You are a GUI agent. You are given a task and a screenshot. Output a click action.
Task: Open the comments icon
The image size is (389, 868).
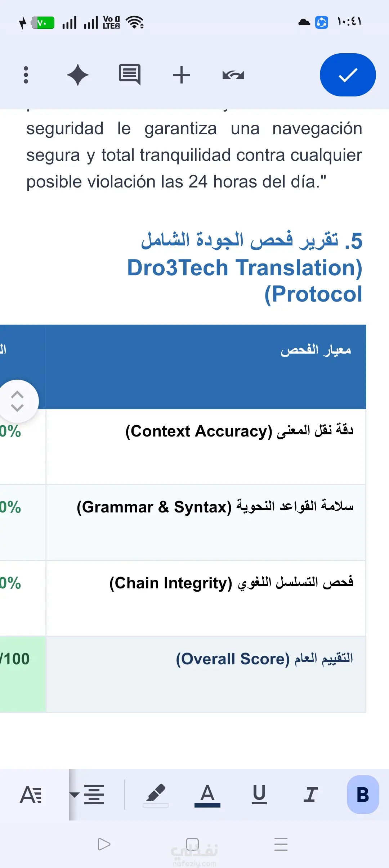pyautogui.click(x=130, y=74)
